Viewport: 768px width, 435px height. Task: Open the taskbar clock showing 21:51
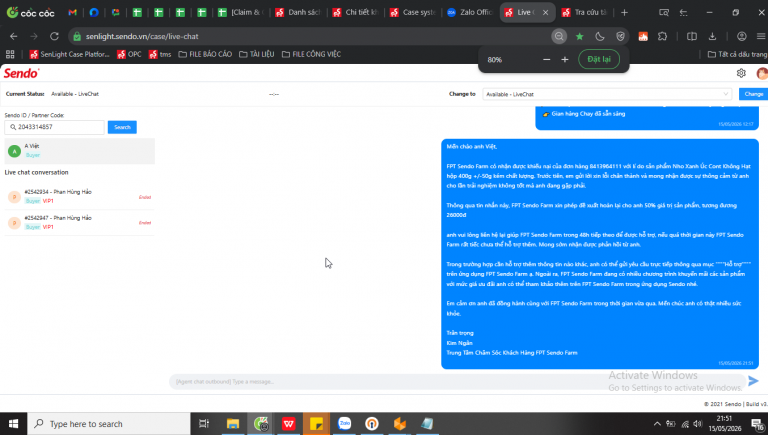(x=724, y=424)
